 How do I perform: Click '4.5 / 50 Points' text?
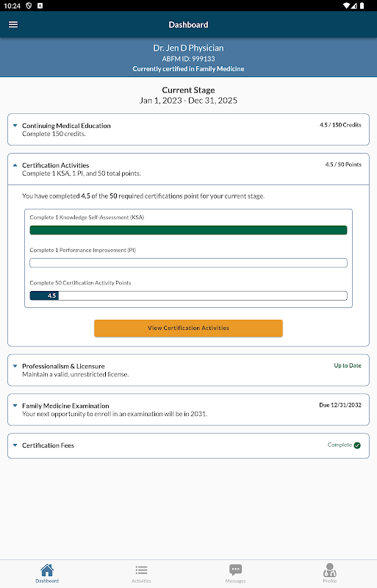(343, 164)
